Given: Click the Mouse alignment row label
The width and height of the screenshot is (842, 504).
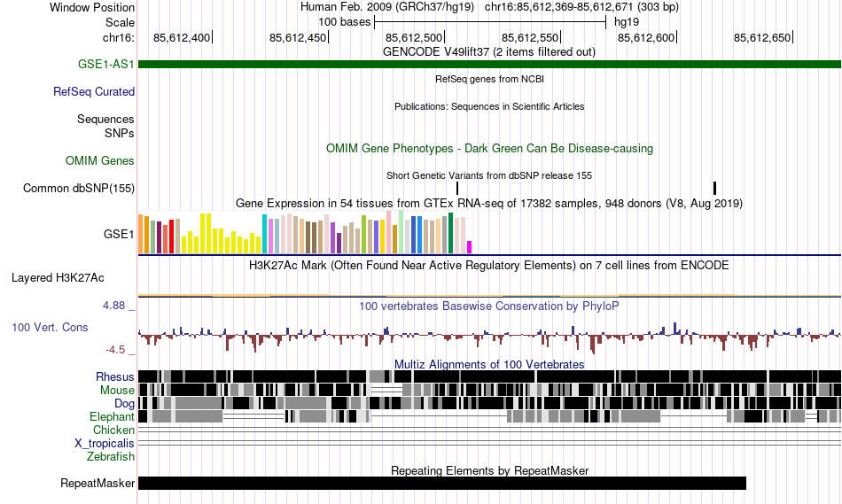Looking at the screenshot, I should (x=117, y=391).
